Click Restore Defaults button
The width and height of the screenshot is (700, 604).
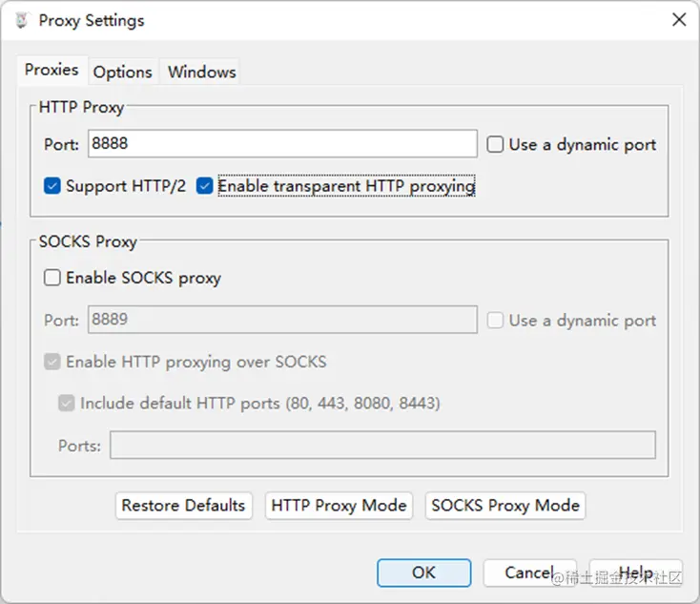(183, 506)
